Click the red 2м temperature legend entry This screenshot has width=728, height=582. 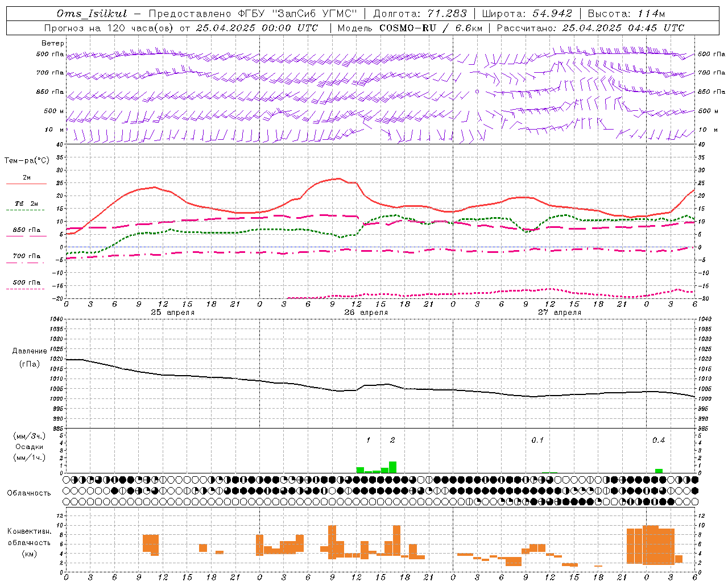[x=26, y=180]
